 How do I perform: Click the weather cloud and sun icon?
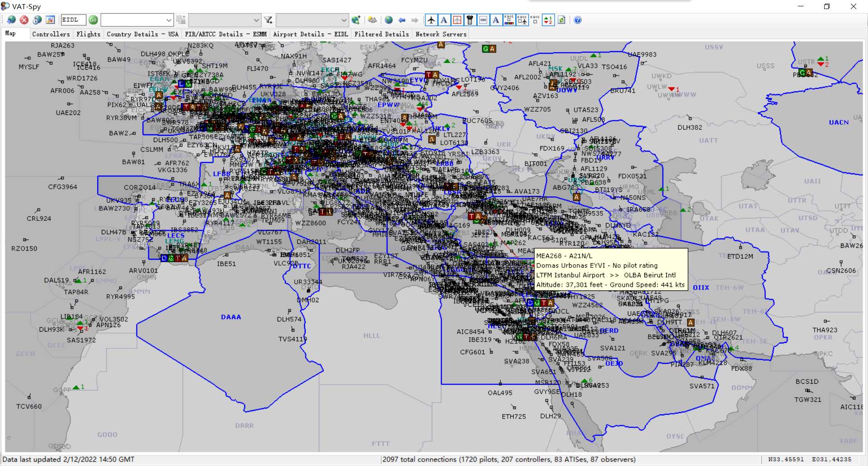(x=373, y=20)
